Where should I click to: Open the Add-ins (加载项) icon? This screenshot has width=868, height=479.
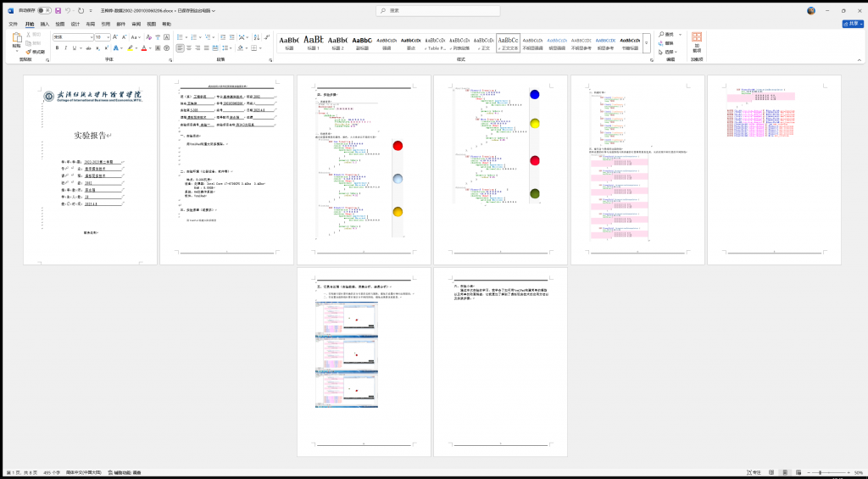tap(696, 42)
